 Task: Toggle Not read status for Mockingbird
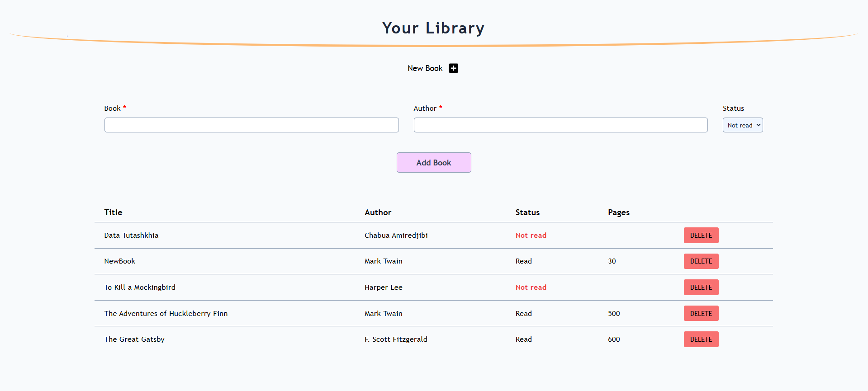coord(531,287)
